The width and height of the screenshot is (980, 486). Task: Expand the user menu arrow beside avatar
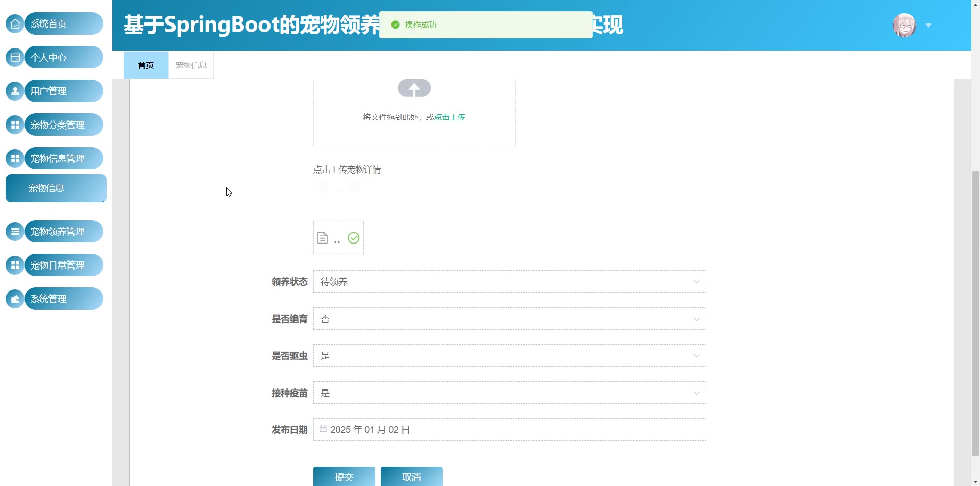(x=928, y=25)
